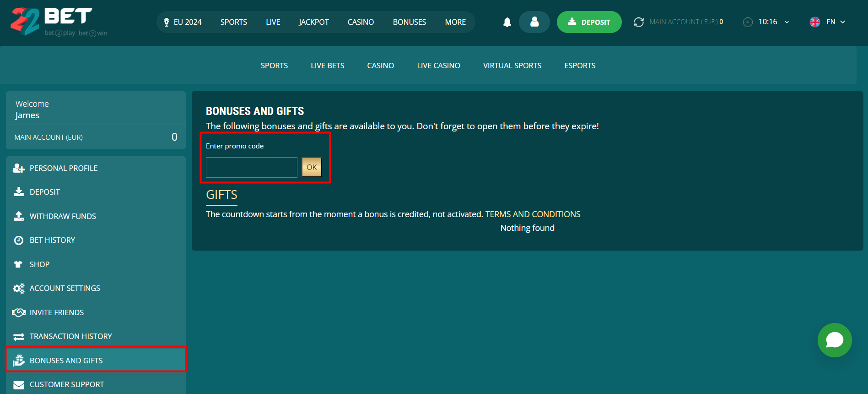Click the Customer Support envelope icon
Viewport: 868px width, 394px height.
click(x=19, y=385)
